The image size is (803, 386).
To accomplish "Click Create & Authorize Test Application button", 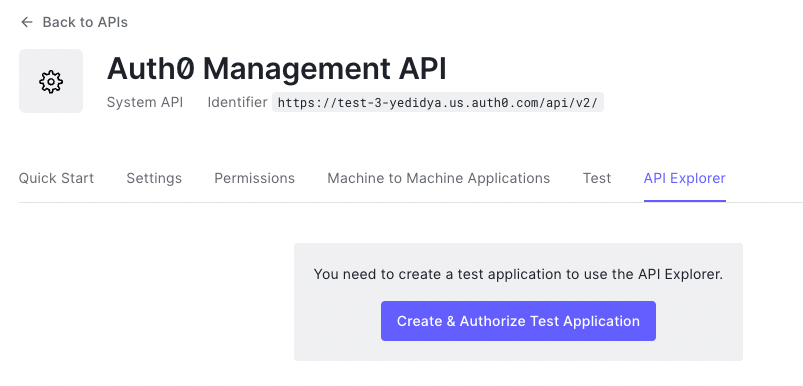I will [x=518, y=321].
